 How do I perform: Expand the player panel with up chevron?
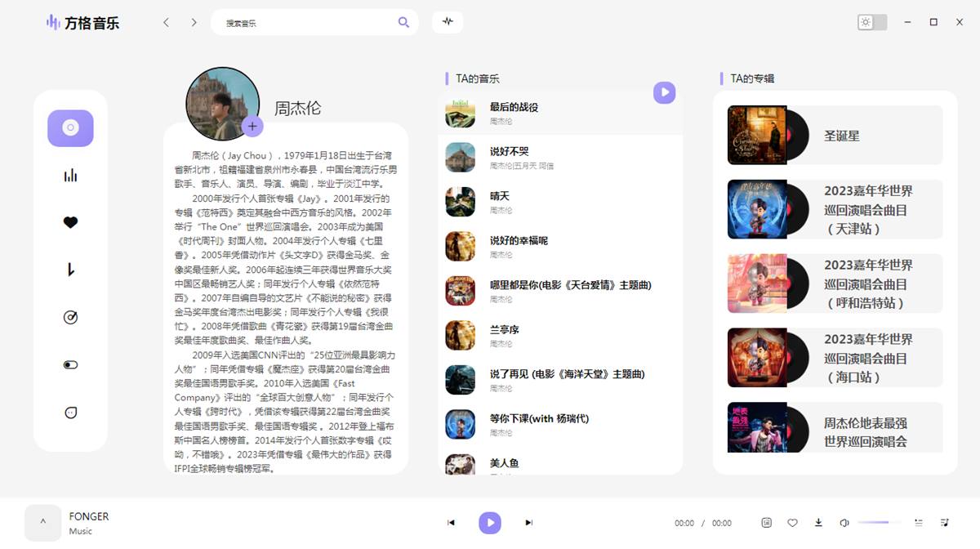[x=43, y=523]
